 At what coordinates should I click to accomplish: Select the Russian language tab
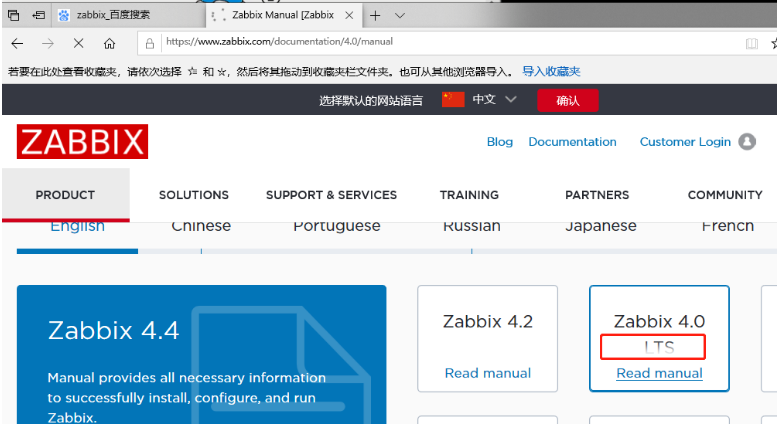[x=472, y=227]
